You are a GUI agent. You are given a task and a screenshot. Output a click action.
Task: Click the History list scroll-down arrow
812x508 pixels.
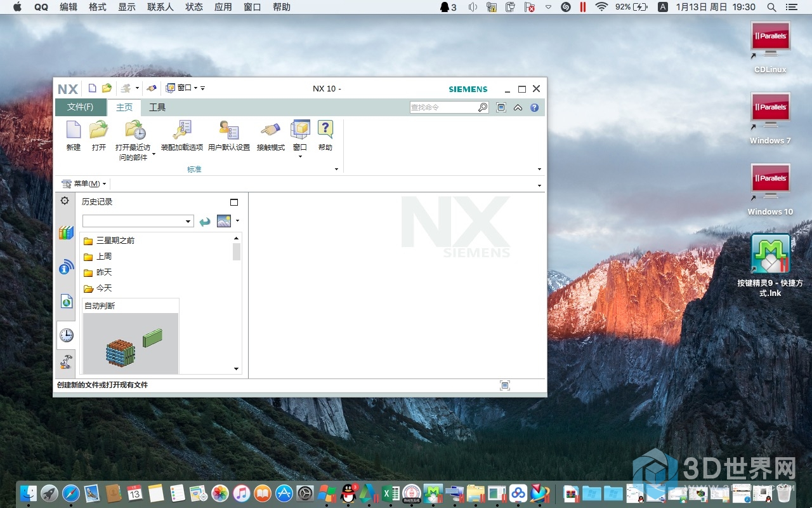pos(237,369)
